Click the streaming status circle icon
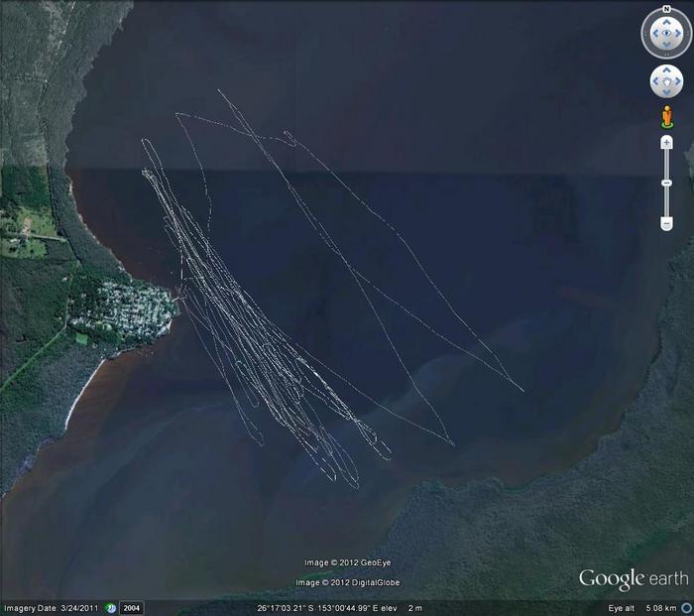694x616 pixels. click(x=687, y=608)
